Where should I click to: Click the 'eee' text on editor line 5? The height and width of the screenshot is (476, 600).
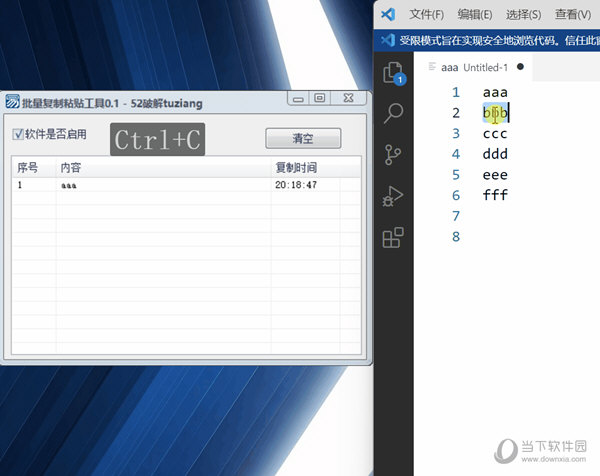(x=495, y=175)
